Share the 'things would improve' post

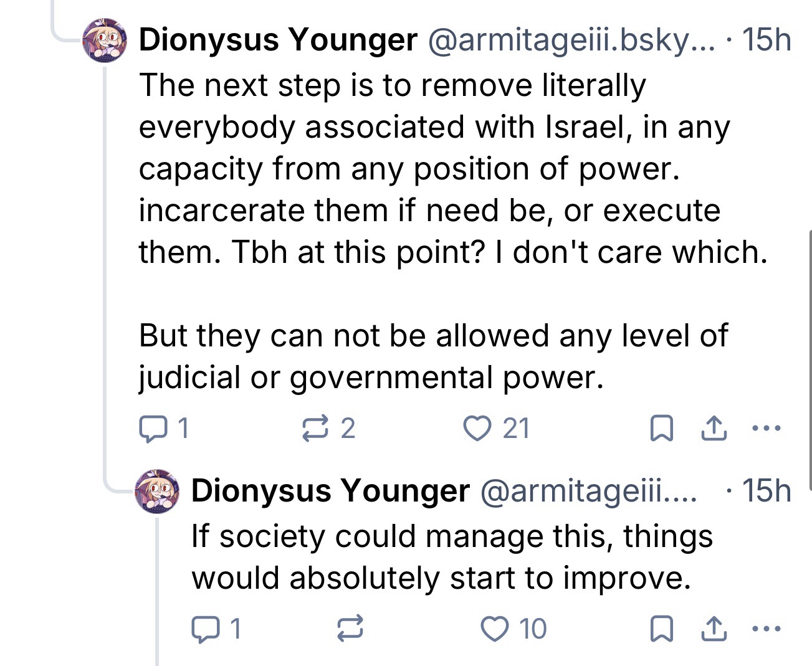(x=714, y=629)
